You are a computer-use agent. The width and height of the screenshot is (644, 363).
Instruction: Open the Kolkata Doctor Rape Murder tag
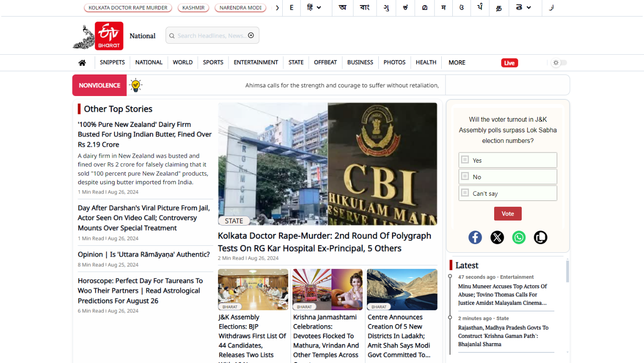click(128, 8)
